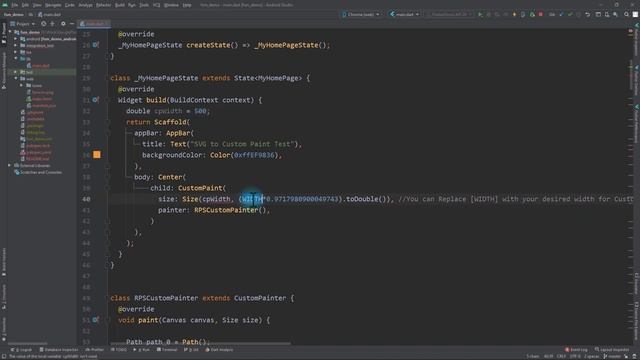The height and width of the screenshot is (360, 640).
Task: Open the Build menu
Action: click(120, 5)
